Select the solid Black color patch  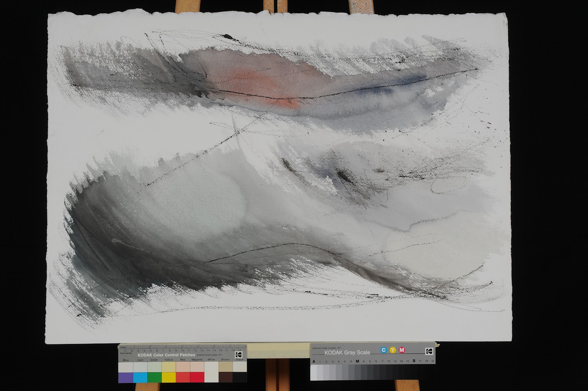pos(240,377)
